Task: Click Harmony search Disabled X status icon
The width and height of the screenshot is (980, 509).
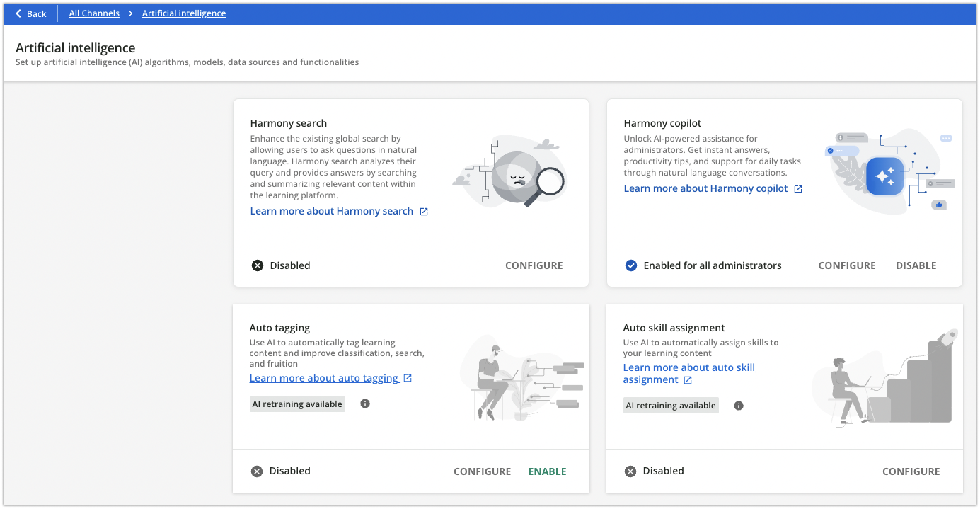Action: pyautogui.click(x=258, y=265)
